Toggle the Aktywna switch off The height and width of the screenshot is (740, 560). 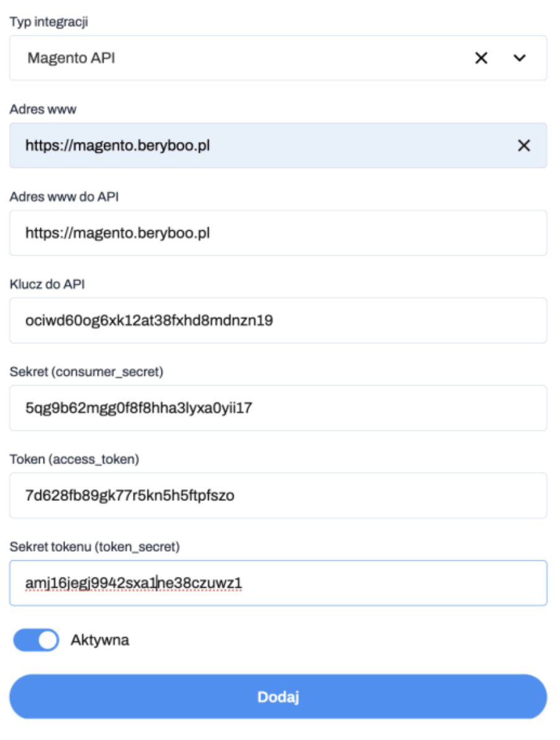pyautogui.click(x=36, y=640)
